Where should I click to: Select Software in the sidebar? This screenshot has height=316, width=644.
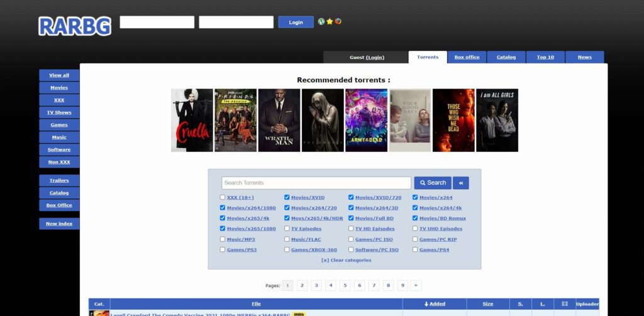(59, 150)
